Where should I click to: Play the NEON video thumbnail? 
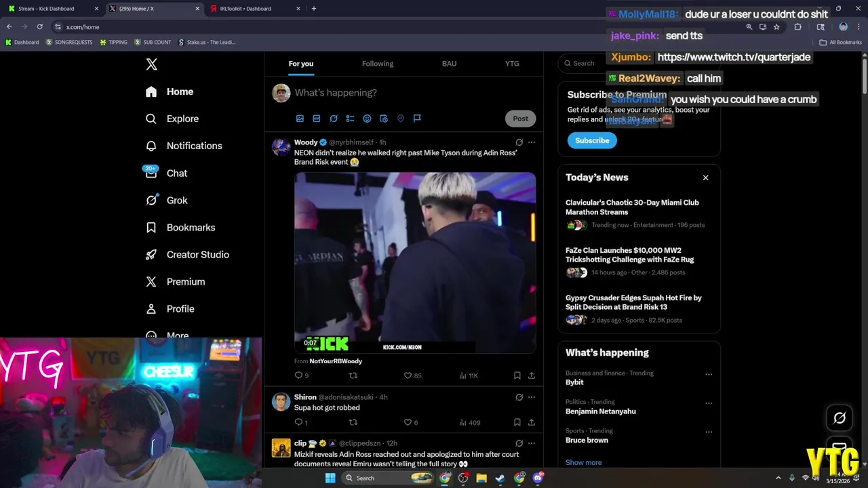415,263
